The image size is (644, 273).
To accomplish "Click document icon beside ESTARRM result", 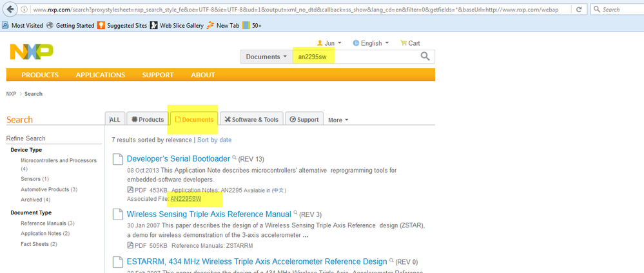I will (x=118, y=262).
